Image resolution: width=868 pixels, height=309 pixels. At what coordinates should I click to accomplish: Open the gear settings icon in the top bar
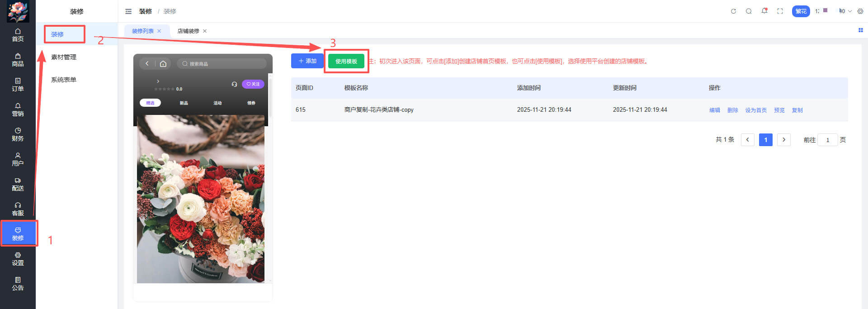860,11
